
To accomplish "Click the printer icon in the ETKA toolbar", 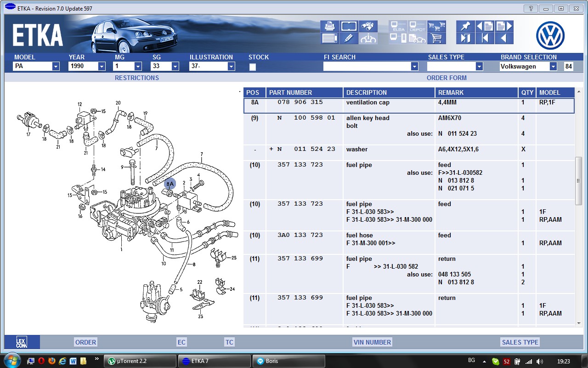I will click(330, 26).
